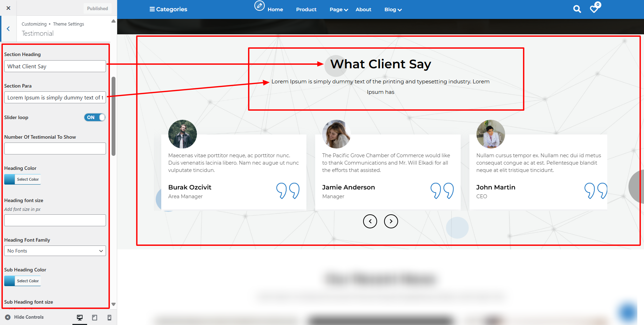Open the wishlist heart icon

[594, 9]
